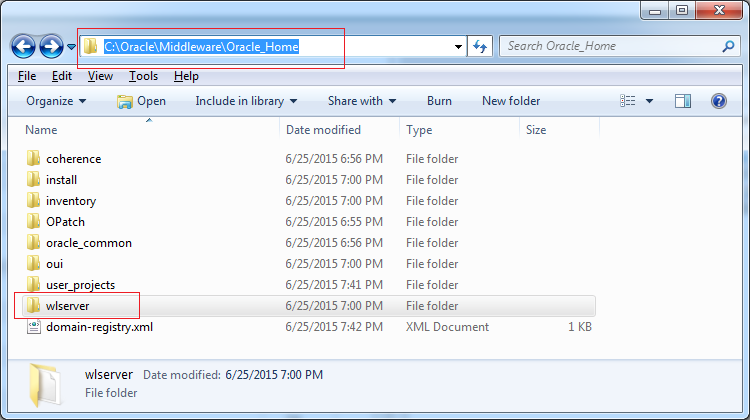Open More options view dropdown arrow

[649, 101]
